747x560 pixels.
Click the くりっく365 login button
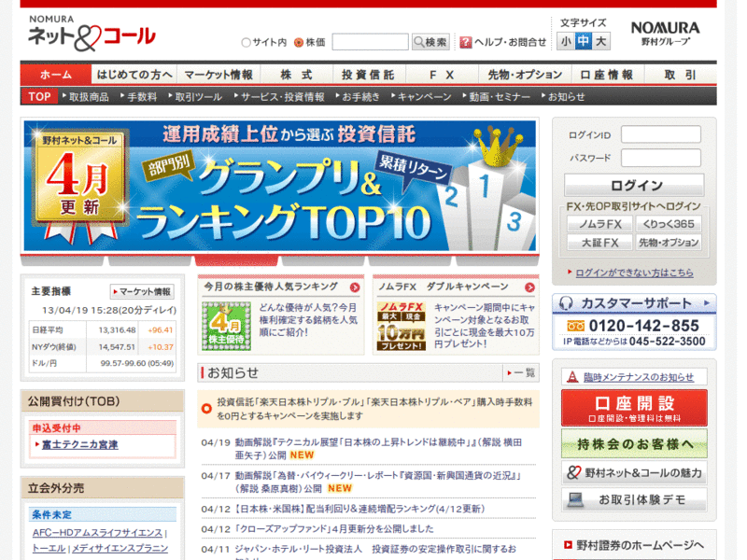(669, 224)
